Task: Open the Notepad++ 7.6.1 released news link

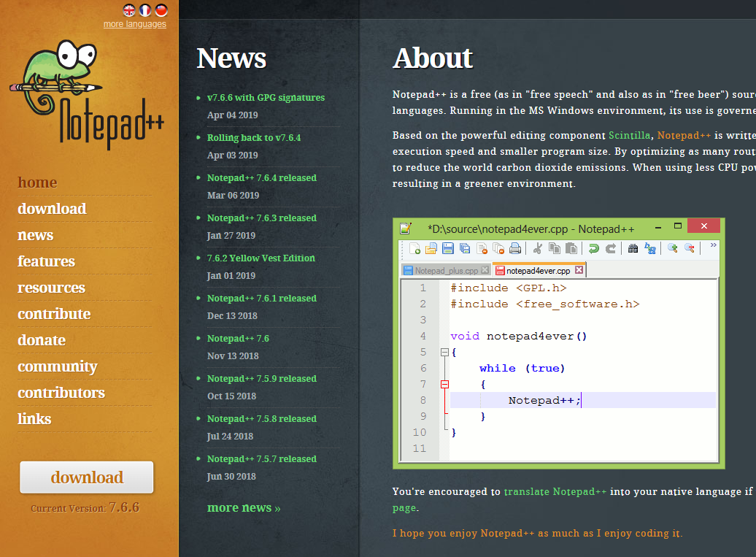Action: click(x=262, y=298)
